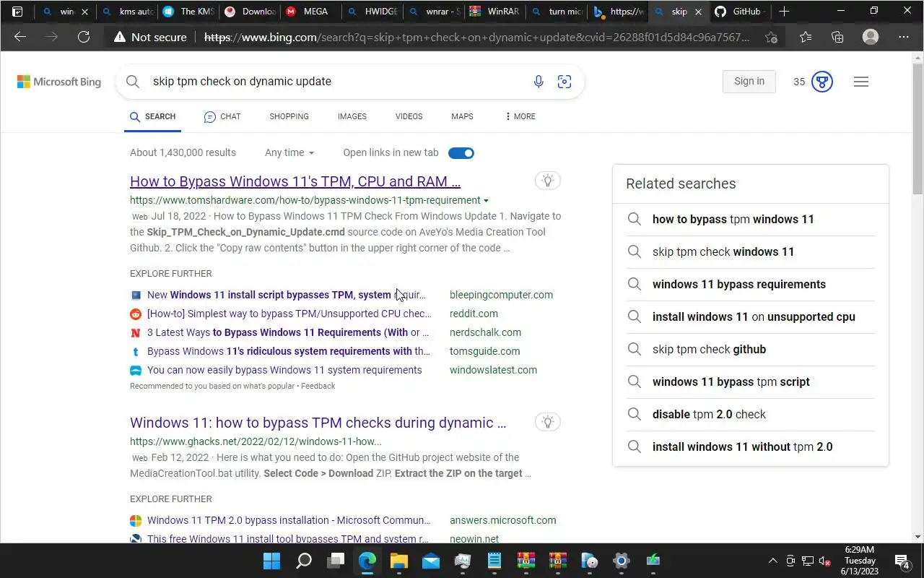Click Feedback link under Explore Further
The image size is (924, 578).
pyautogui.click(x=318, y=386)
